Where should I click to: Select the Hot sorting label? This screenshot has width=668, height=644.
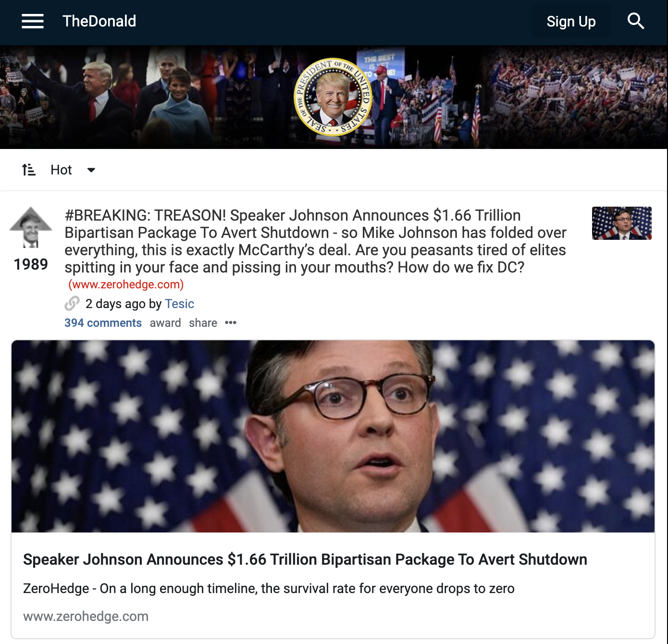[61, 170]
